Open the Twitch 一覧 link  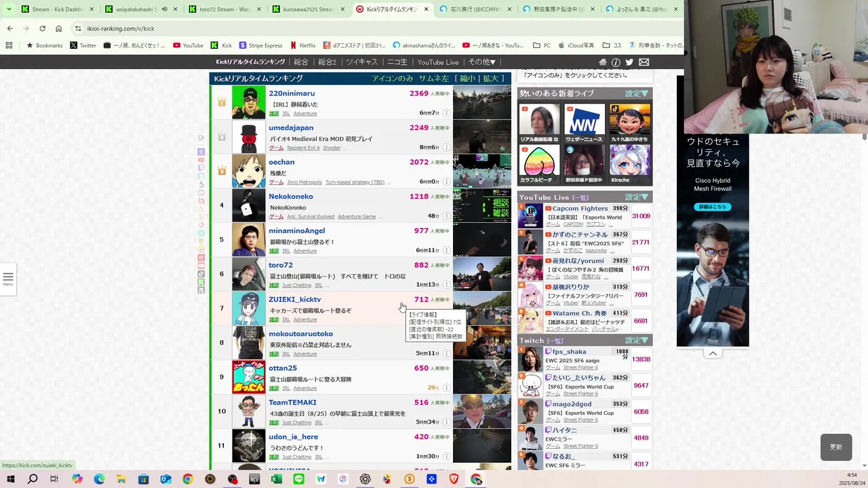click(x=555, y=340)
